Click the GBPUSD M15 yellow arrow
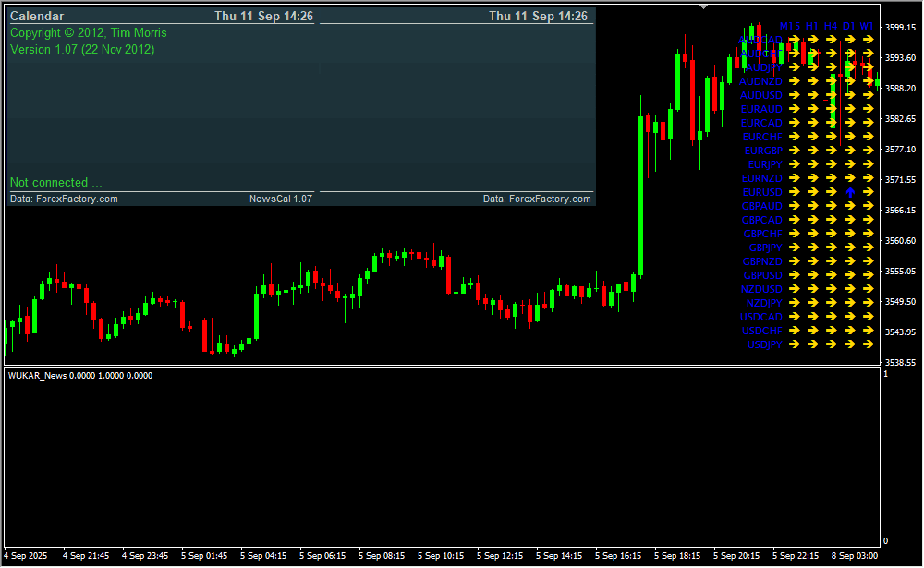Viewport: 924px width, 568px height. pos(794,275)
